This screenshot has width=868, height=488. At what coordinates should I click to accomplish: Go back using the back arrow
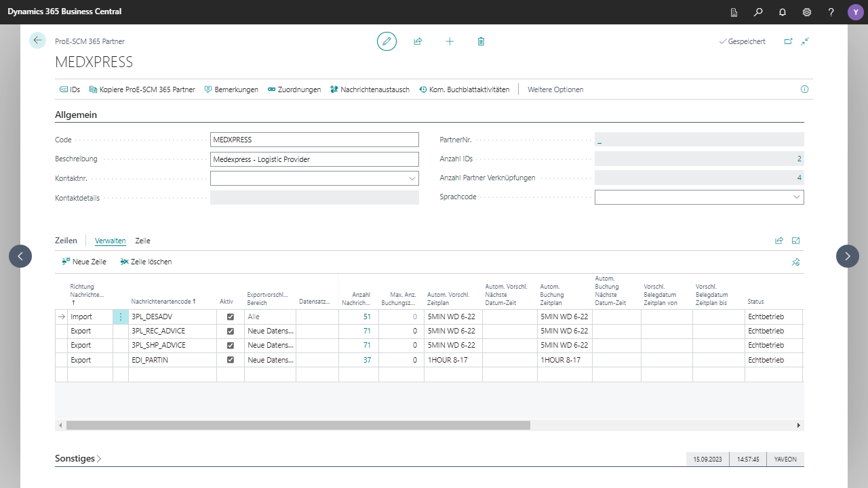tap(37, 41)
